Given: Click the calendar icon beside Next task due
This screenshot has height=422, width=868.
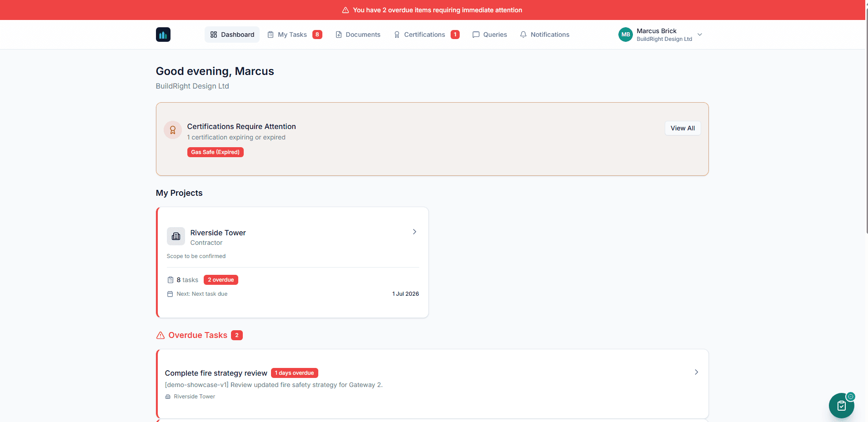Looking at the screenshot, I should pyautogui.click(x=170, y=294).
